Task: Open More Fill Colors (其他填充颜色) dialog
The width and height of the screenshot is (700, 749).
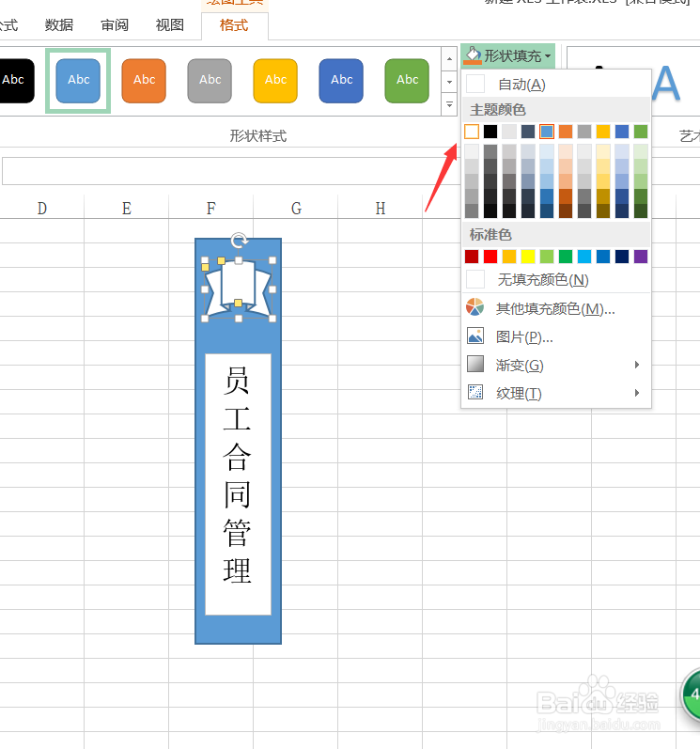Action: click(556, 308)
